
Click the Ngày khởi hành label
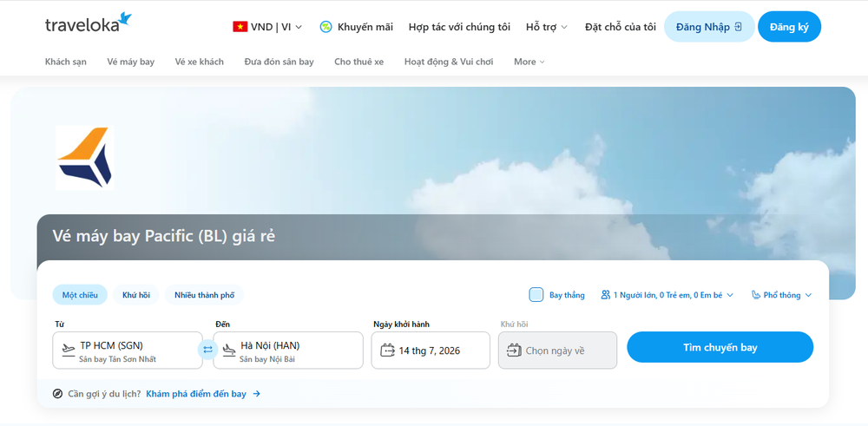(401, 324)
